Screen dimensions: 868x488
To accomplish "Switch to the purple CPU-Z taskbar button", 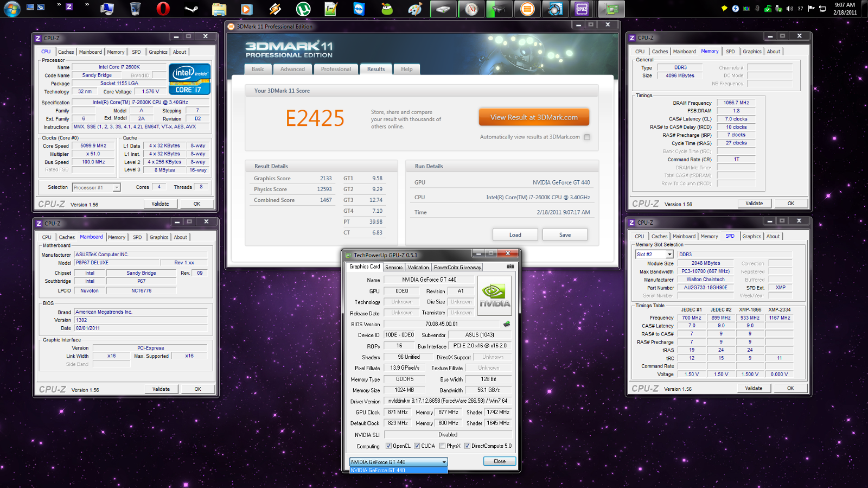I will [582, 9].
